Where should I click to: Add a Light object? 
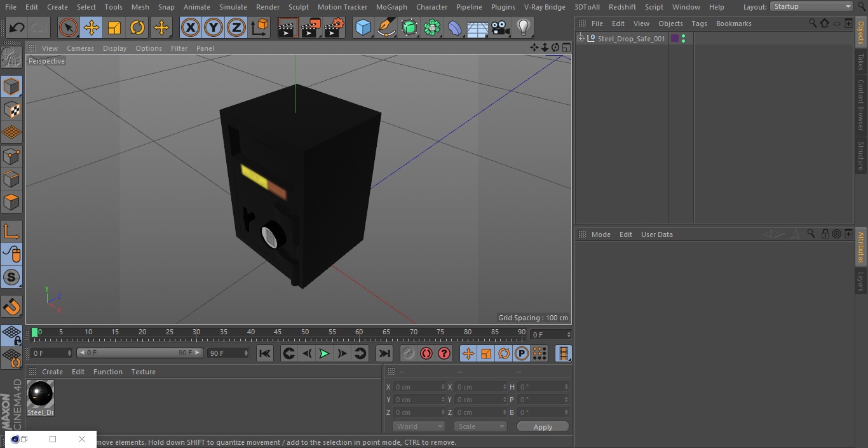pyautogui.click(x=524, y=27)
